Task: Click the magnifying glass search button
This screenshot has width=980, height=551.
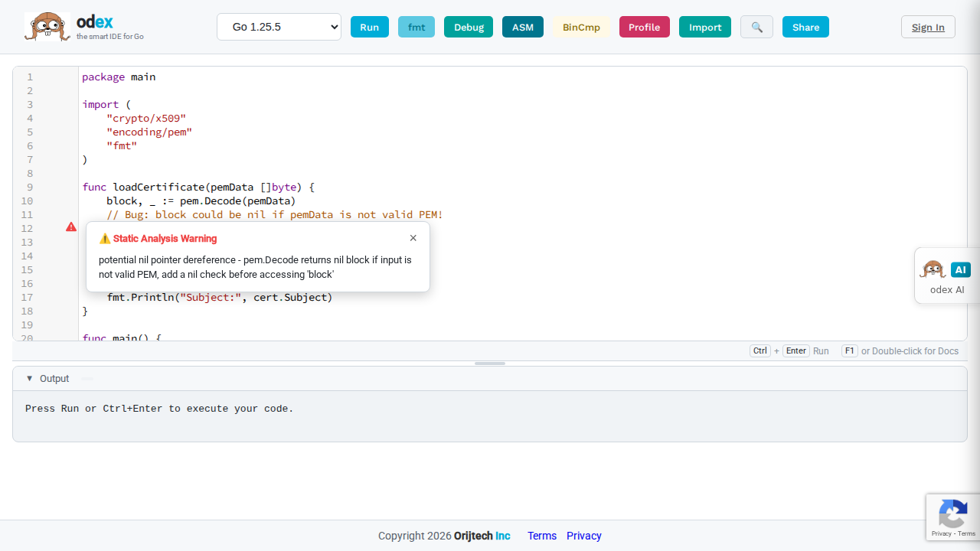Action: coord(756,27)
